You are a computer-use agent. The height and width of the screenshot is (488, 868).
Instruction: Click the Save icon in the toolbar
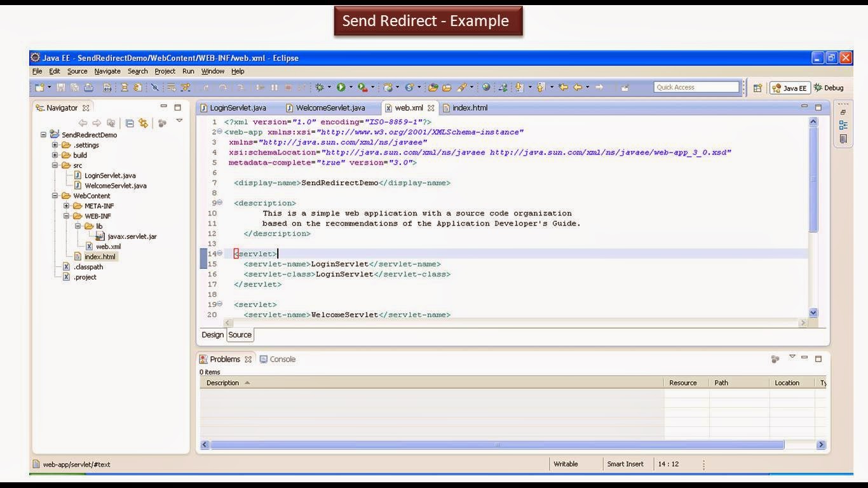pyautogui.click(x=61, y=87)
